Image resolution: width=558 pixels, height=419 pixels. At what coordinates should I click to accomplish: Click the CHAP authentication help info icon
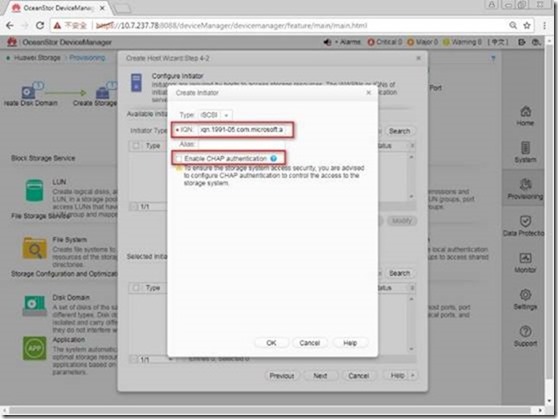pos(274,158)
